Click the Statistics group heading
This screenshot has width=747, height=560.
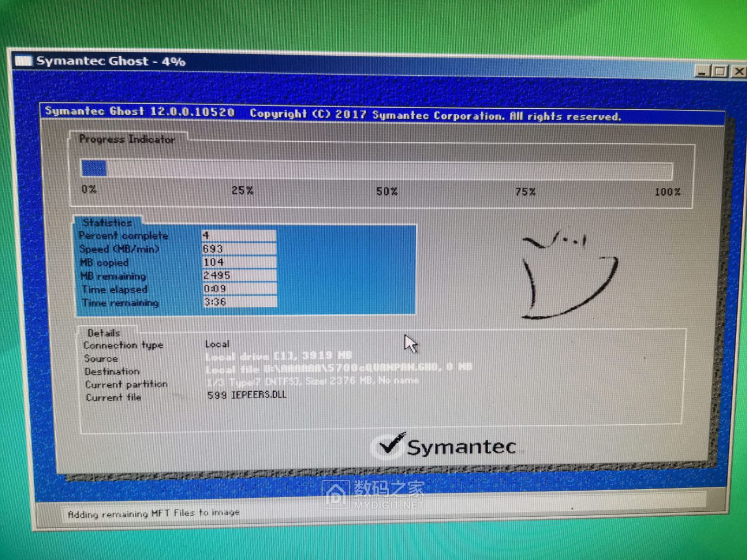point(107,222)
